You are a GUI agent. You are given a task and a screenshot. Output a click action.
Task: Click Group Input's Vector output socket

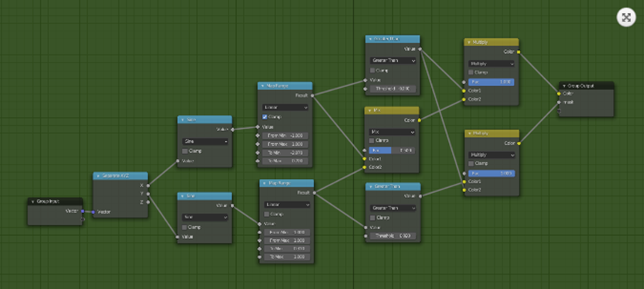(83, 212)
